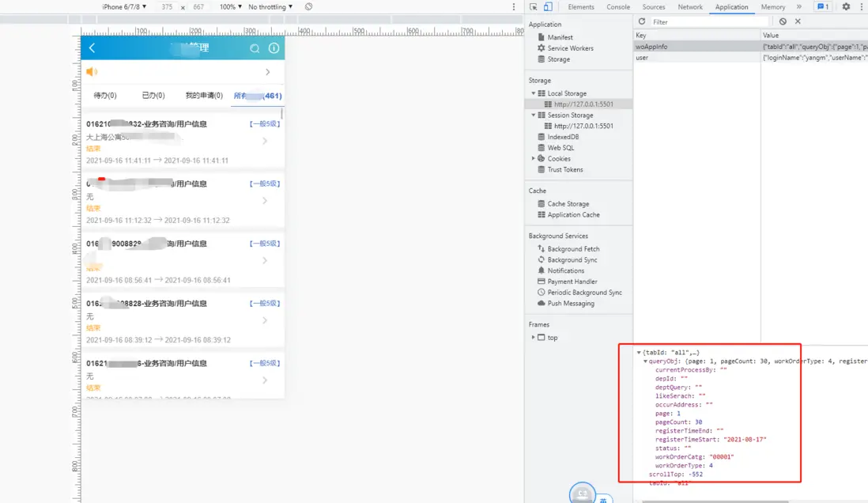This screenshot has width=868, height=503.
Task: Click the Key column header
Action: point(697,36)
